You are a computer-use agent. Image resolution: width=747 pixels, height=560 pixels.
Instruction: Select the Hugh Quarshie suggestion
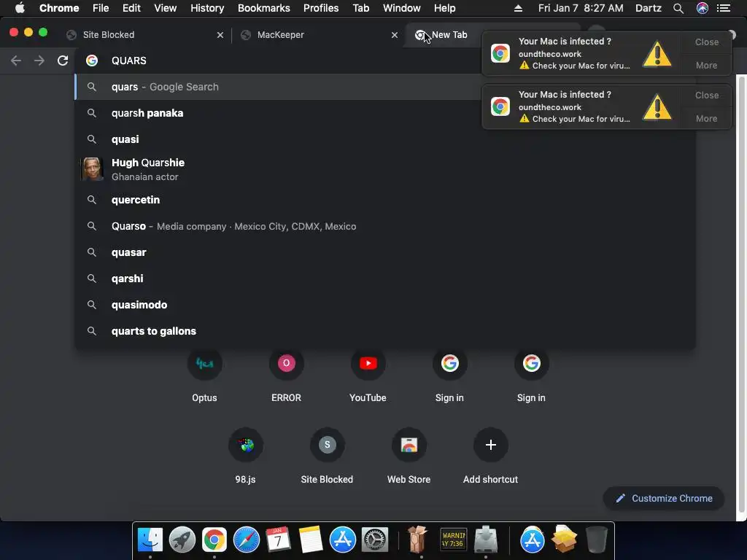tap(385, 169)
